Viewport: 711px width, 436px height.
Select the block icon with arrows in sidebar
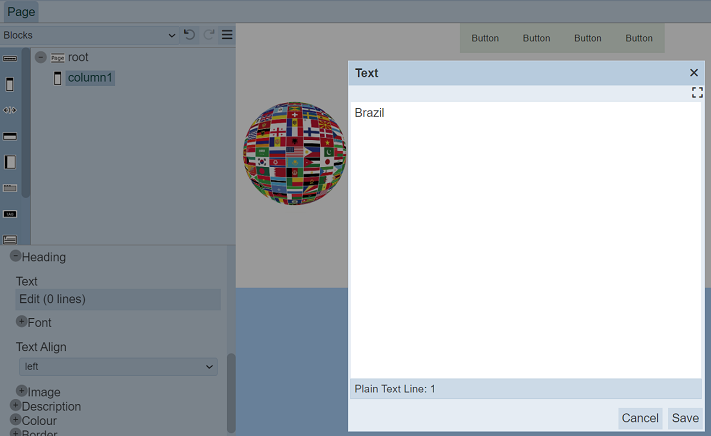pos(10,110)
